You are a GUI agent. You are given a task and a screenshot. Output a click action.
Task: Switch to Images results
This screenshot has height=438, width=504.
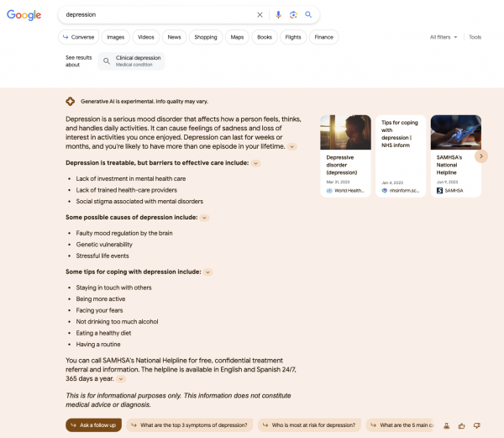[115, 37]
